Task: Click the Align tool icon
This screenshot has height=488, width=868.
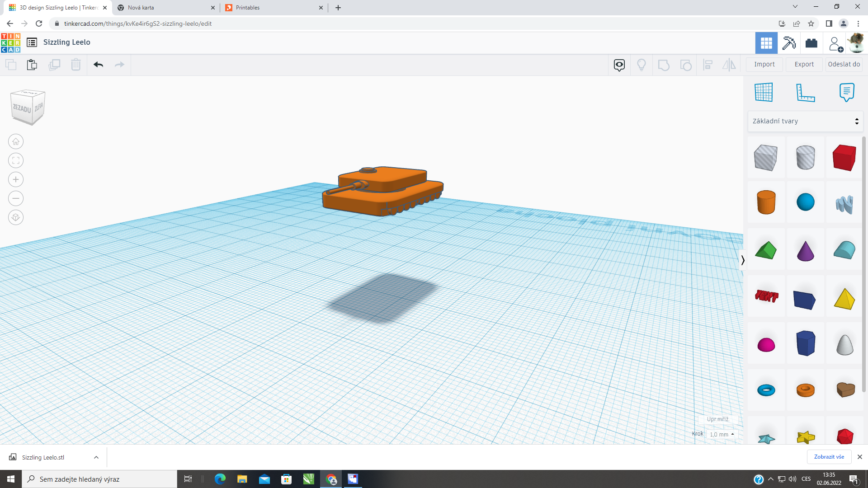Action: pyautogui.click(x=708, y=65)
